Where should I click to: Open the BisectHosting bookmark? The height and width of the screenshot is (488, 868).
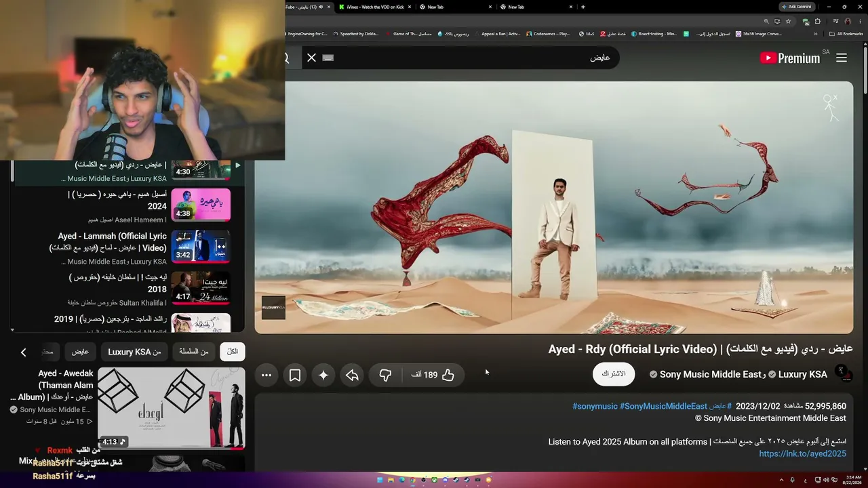[654, 33]
